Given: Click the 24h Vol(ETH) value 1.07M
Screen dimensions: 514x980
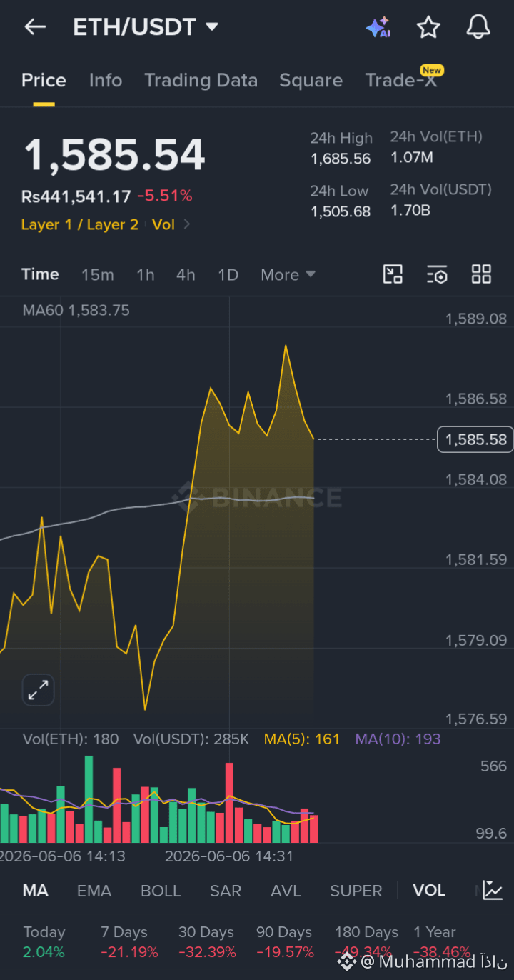Looking at the screenshot, I should (412, 157).
